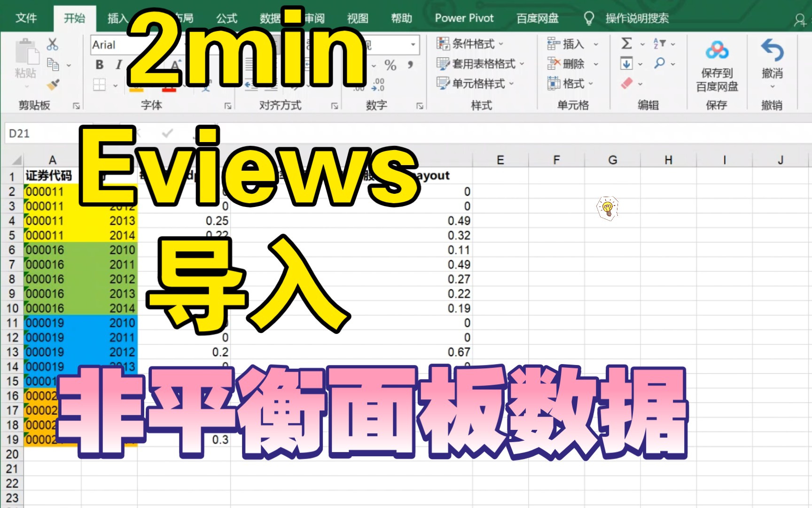
Task: Click the 0.25 value in row 4
Action: pos(217,221)
